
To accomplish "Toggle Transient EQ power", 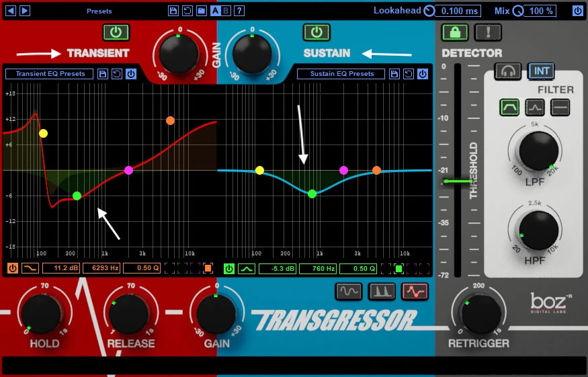I will (x=131, y=73).
